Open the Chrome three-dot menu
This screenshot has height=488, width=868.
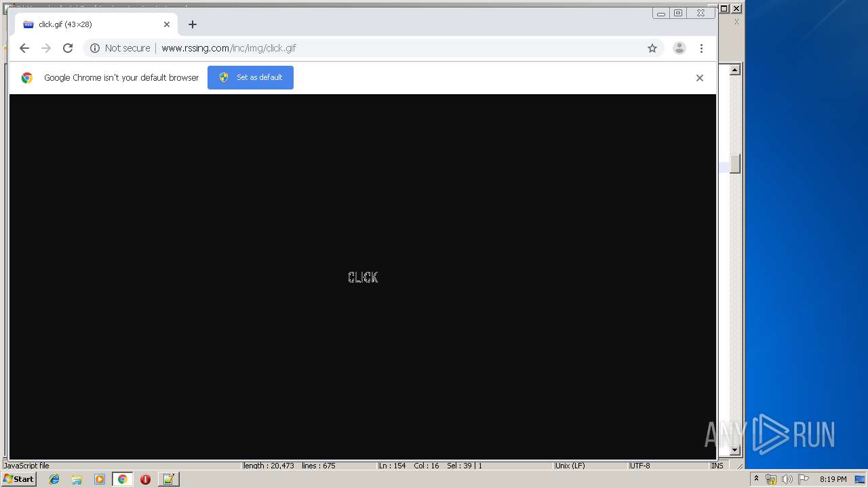coord(701,48)
